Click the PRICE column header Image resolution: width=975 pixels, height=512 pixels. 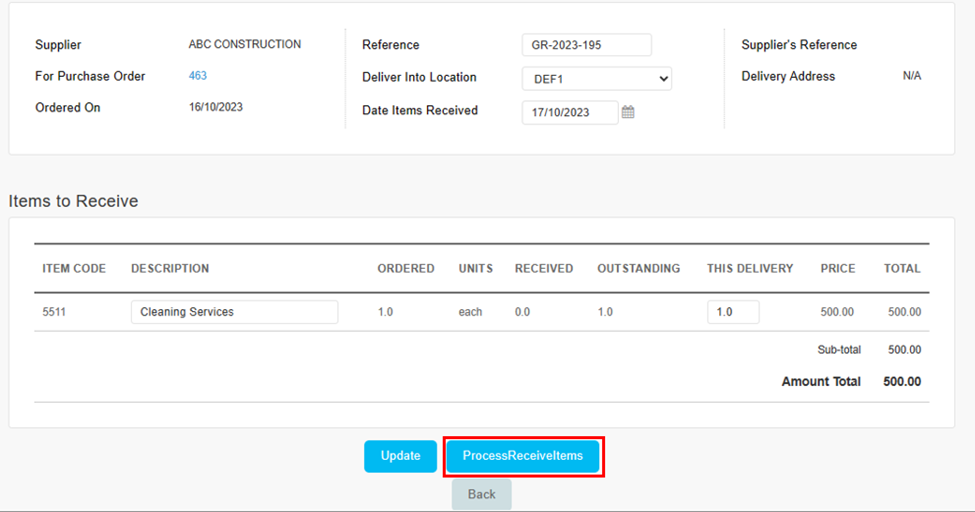tap(838, 269)
